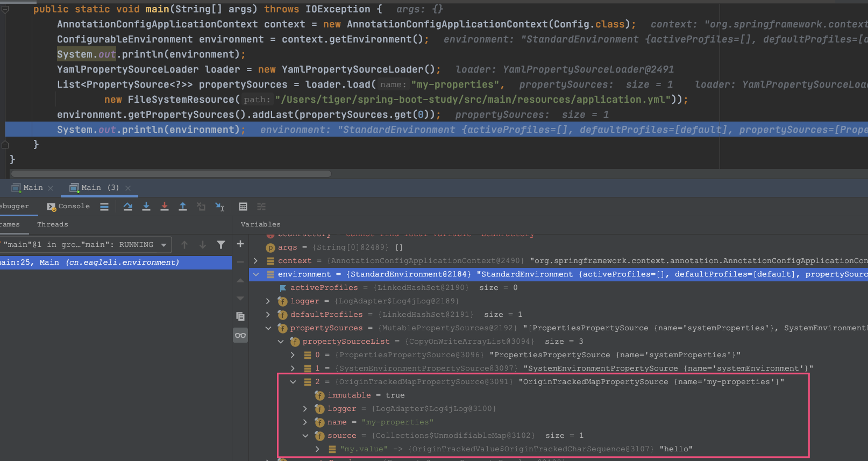Switch to the Main (3) run tab
This screenshot has height=461, width=868.
100,188
